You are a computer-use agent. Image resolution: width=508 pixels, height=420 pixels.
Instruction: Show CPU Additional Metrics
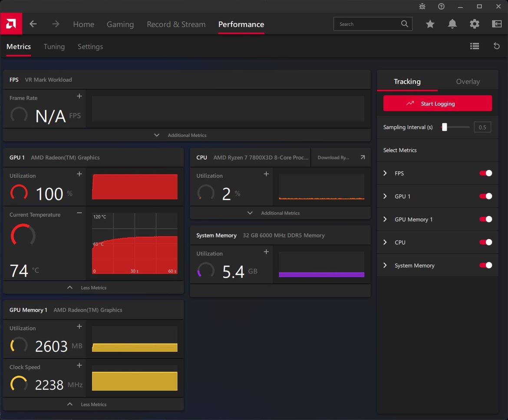[x=280, y=213]
